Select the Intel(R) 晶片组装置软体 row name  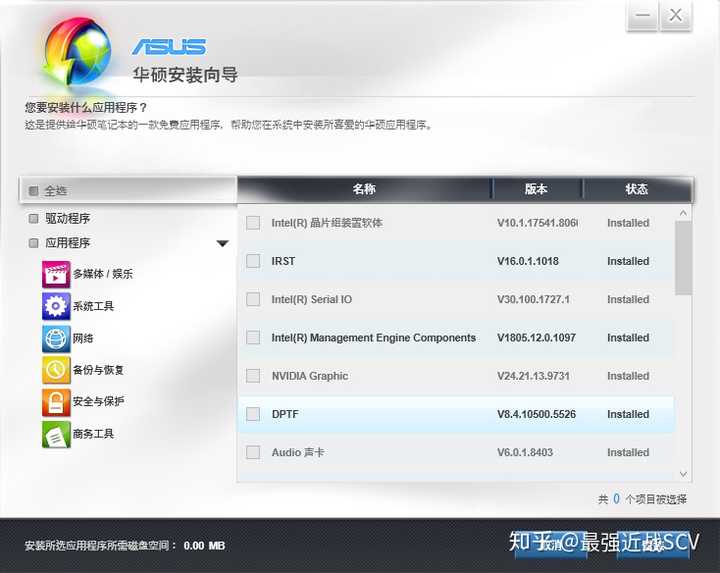point(327,223)
